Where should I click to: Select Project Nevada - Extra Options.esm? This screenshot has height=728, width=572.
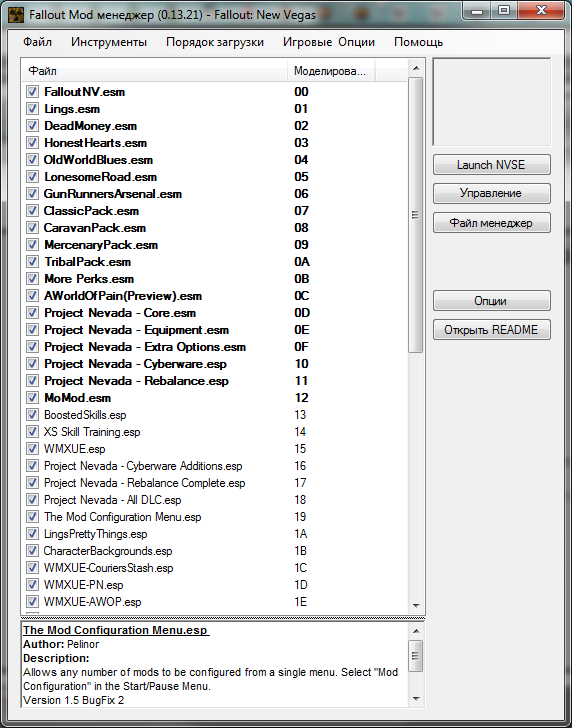point(214,347)
